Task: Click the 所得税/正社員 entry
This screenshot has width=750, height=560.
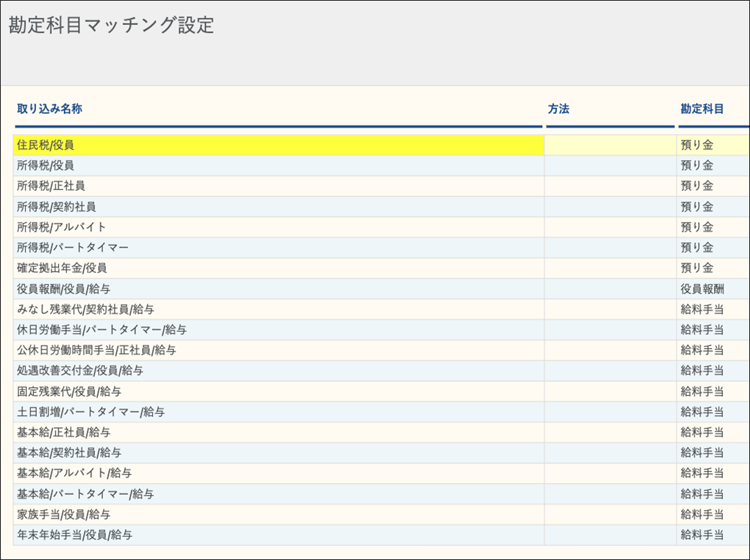Action: point(51,186)
